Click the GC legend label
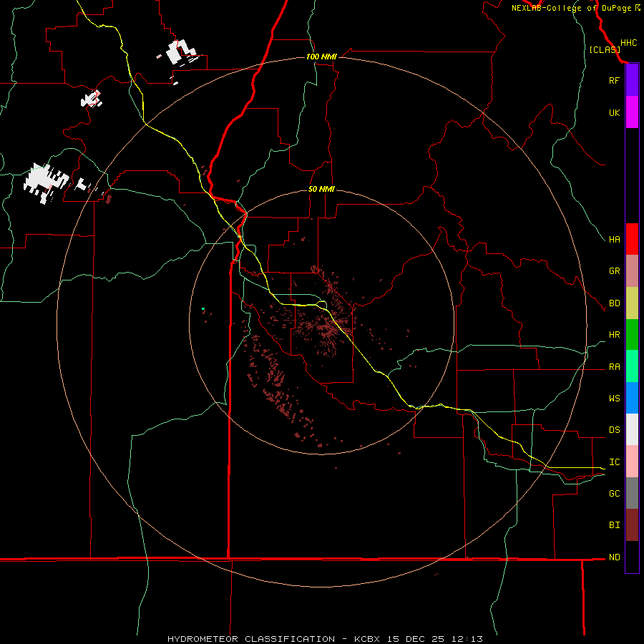 (614, 494)
